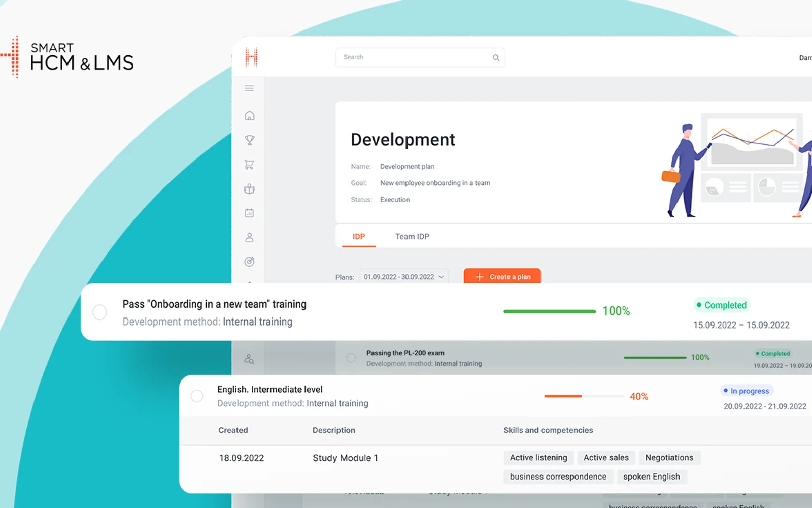Click the spoken English skill tag
Viewport: 812px width, 508px height.
pos(652,477)
